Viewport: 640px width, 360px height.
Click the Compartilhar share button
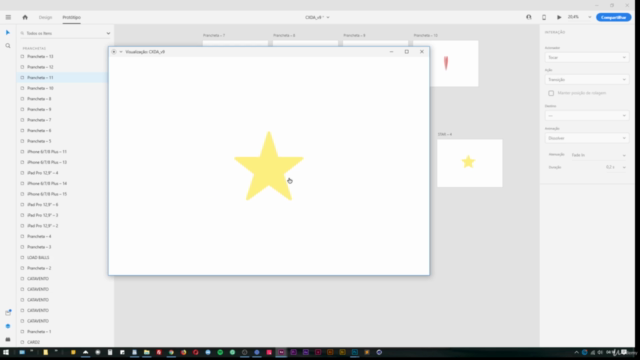[x=613, y=17]
